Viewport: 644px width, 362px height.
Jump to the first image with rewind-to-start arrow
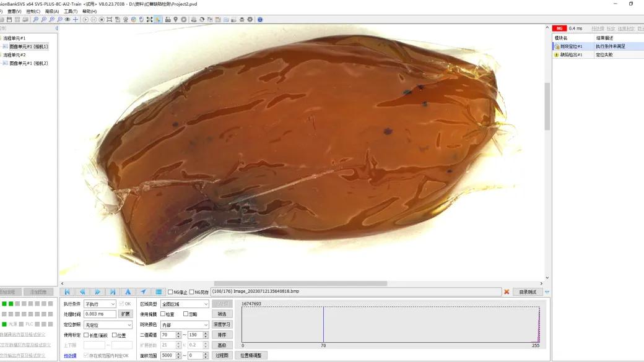coord(67,292)
